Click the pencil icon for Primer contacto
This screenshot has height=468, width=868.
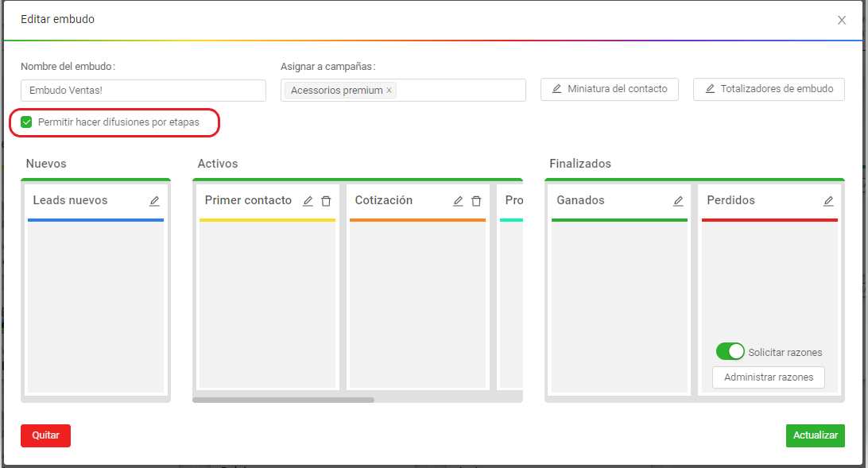click(308, 201)
